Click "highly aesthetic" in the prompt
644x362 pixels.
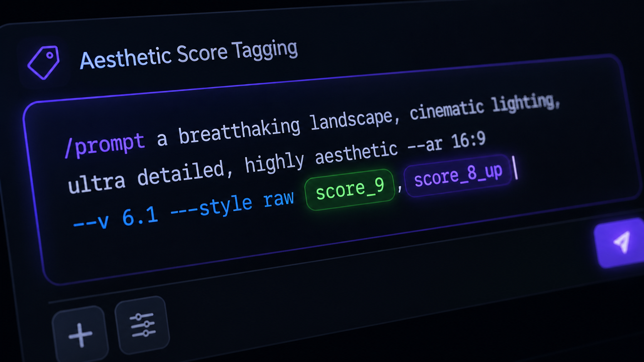[x=321, y=157]
